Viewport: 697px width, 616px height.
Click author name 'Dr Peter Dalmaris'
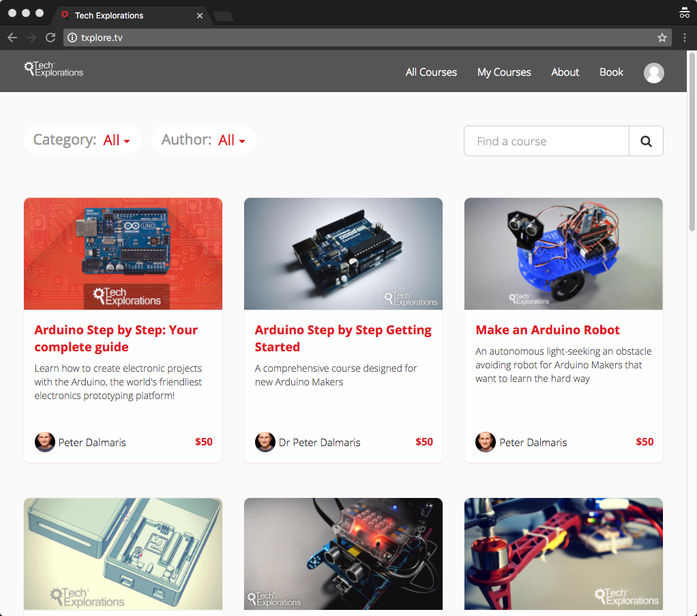click(x=320, y=443)
